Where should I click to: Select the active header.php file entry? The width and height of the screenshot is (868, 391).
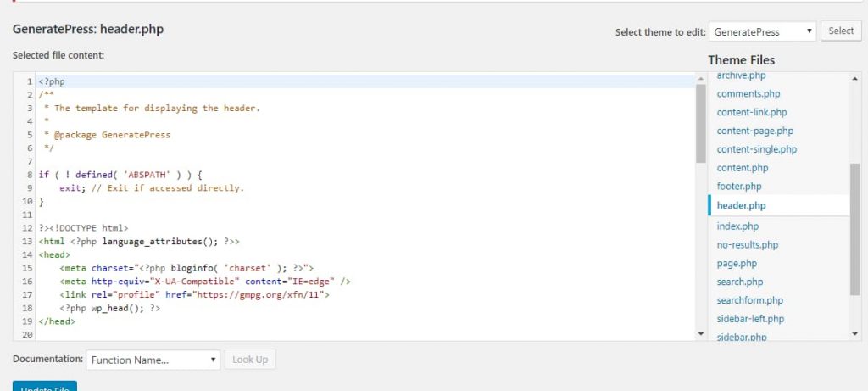click(x=741, y=205)
